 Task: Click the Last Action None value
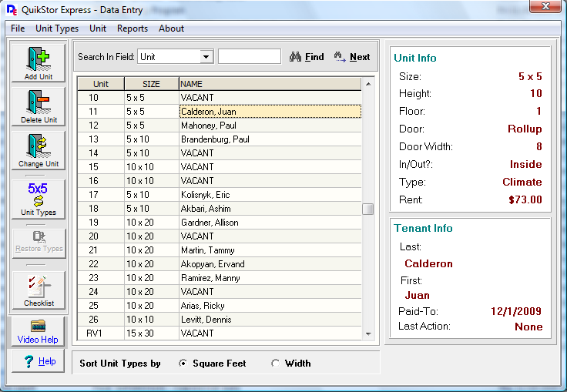click(x=528, y=327)
